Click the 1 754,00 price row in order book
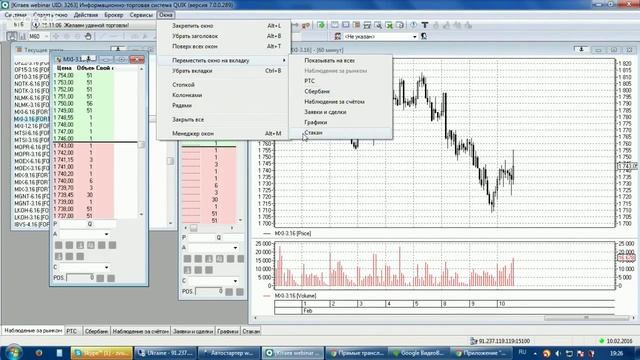Image resolution: width=640 pixels, height=360 pixels. point(84,76)
